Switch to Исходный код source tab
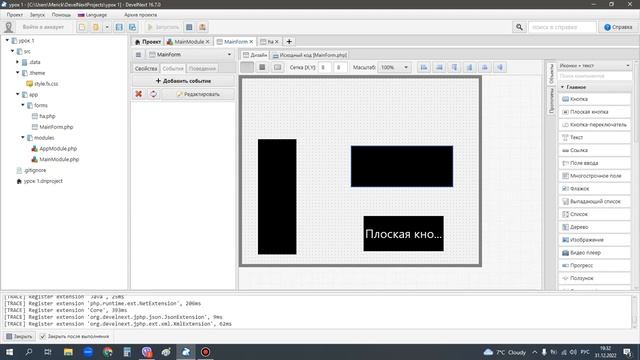Viewport: 640px width, 360px height. tap(310, 55)
